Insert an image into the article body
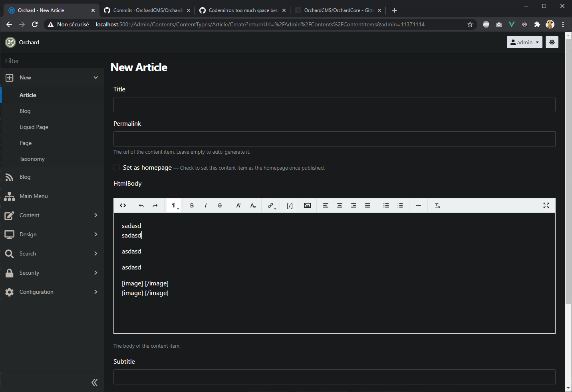This screenshot has width=572, height=392. 307,205
